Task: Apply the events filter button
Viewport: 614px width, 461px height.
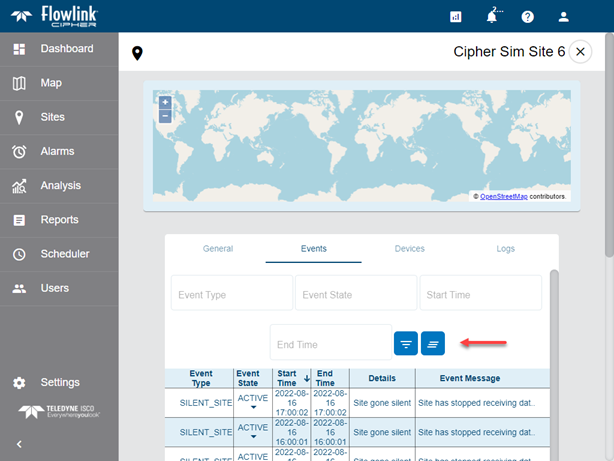Action: pyautogui.click(x=406, y=343)
